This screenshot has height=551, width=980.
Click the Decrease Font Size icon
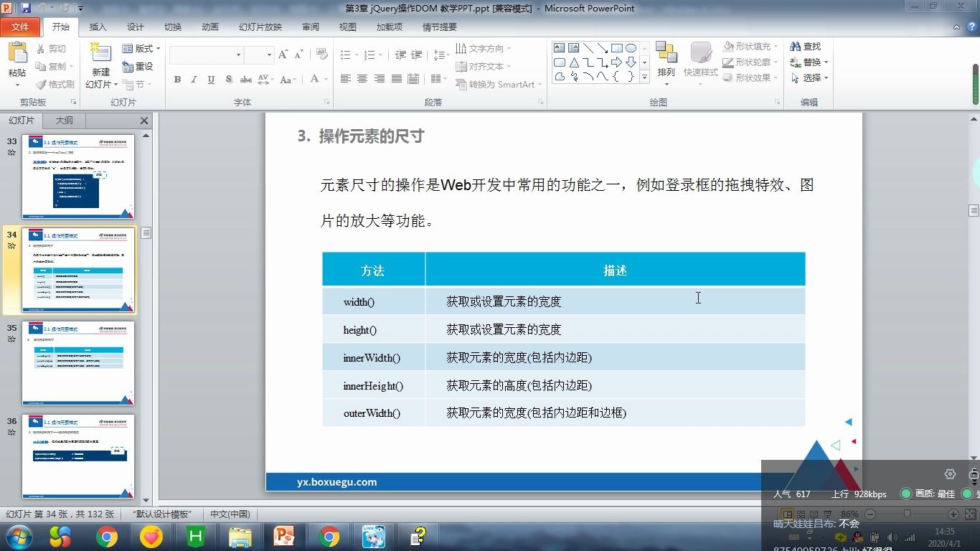point(298,55)
